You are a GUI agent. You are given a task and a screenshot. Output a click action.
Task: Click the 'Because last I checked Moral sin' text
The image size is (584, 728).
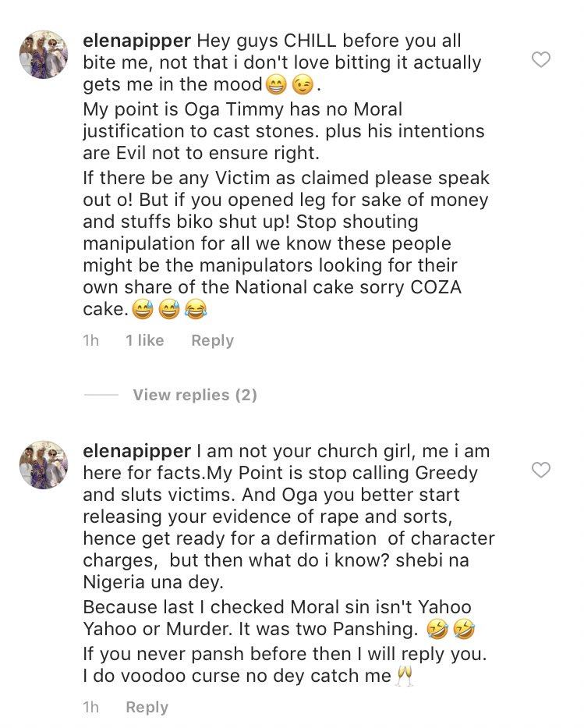tap(277, 607)
